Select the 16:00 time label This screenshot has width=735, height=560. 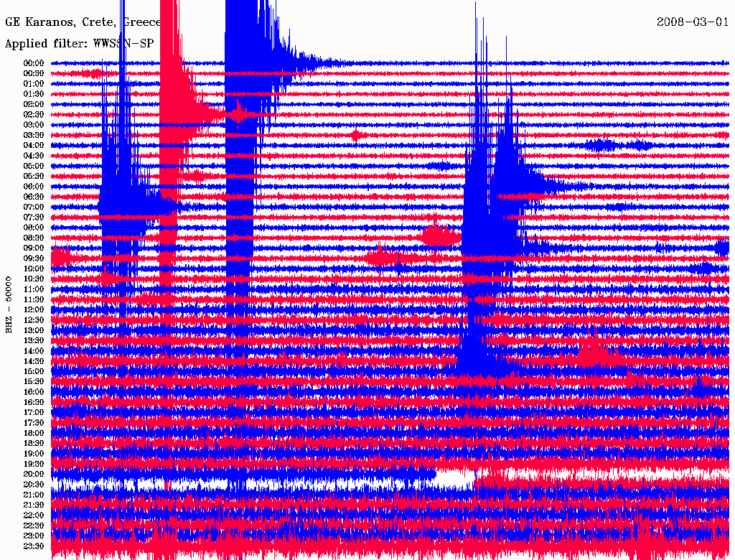coord(34,392)
